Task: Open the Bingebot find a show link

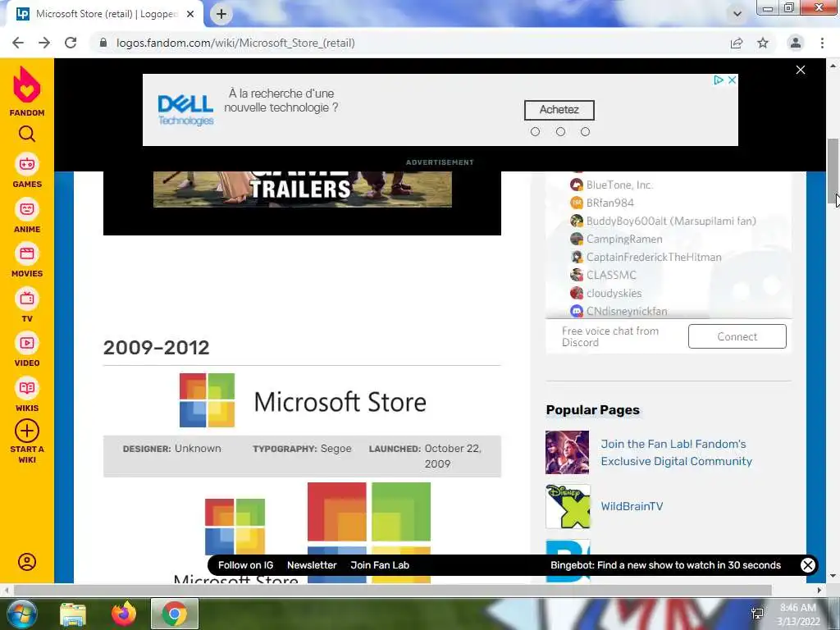Action: [665, 565]
